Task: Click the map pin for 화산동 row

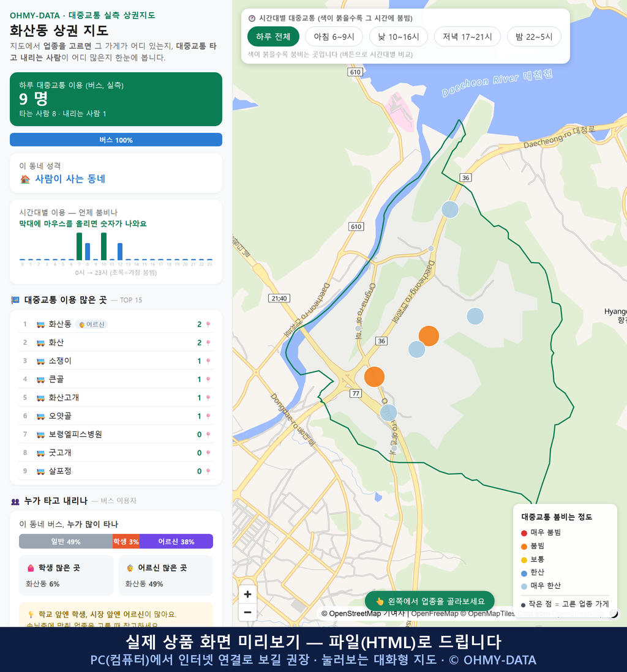Action: point(208,324)
